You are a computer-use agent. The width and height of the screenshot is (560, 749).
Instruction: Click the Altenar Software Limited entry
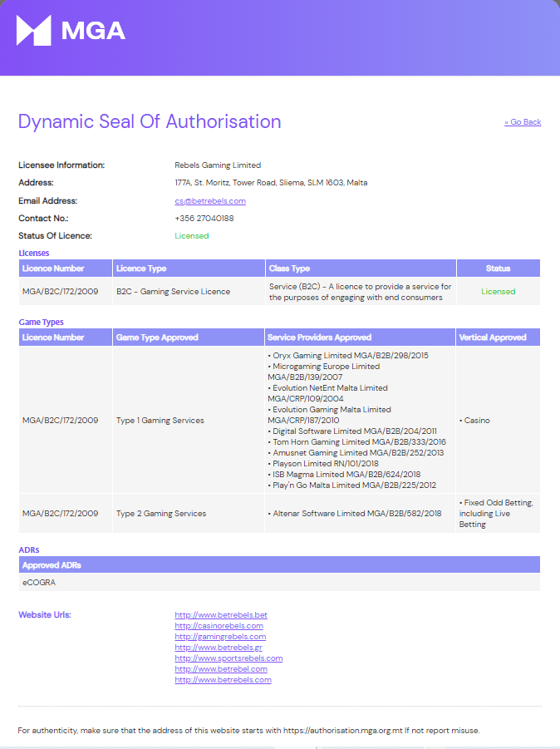tap(355, 514)
